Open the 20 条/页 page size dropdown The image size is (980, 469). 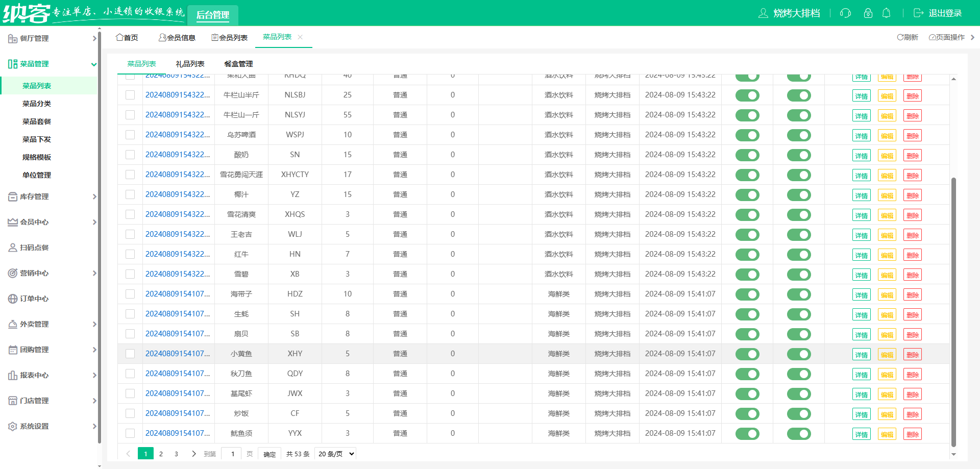click(335, 454)
